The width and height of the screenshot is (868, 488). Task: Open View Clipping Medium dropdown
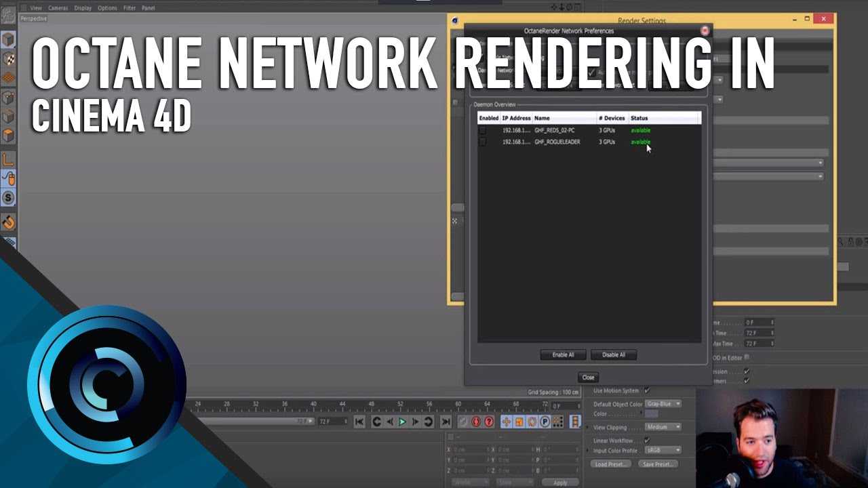tap(663, 427)
